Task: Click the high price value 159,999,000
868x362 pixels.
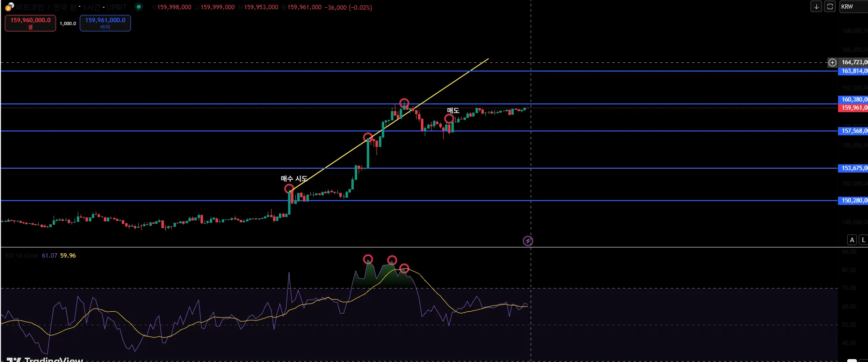Action: point(217,7)
